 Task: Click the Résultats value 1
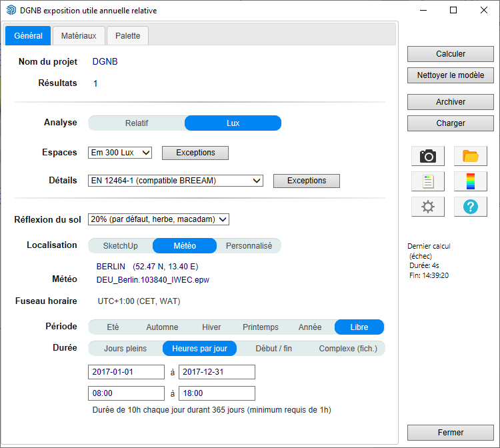click(x=95, y=83)
